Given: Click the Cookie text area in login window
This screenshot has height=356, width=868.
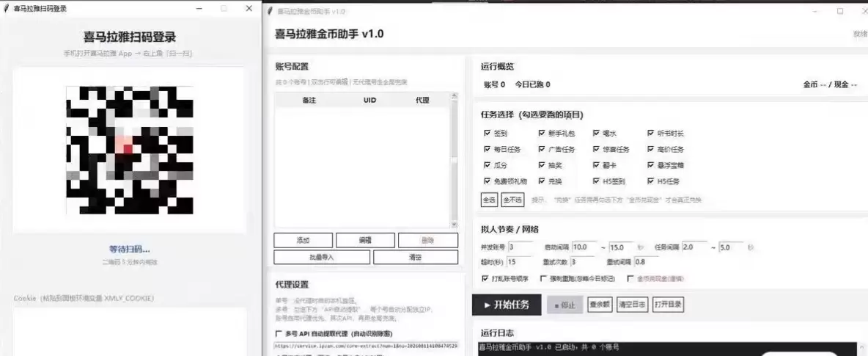Looking at the screenshot, I should [x=130, y=332].
